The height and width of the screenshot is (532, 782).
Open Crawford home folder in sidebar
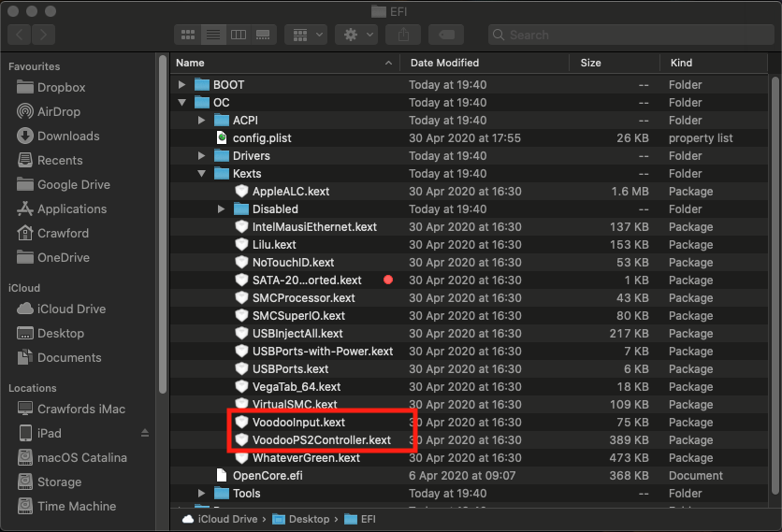(52, 234)
